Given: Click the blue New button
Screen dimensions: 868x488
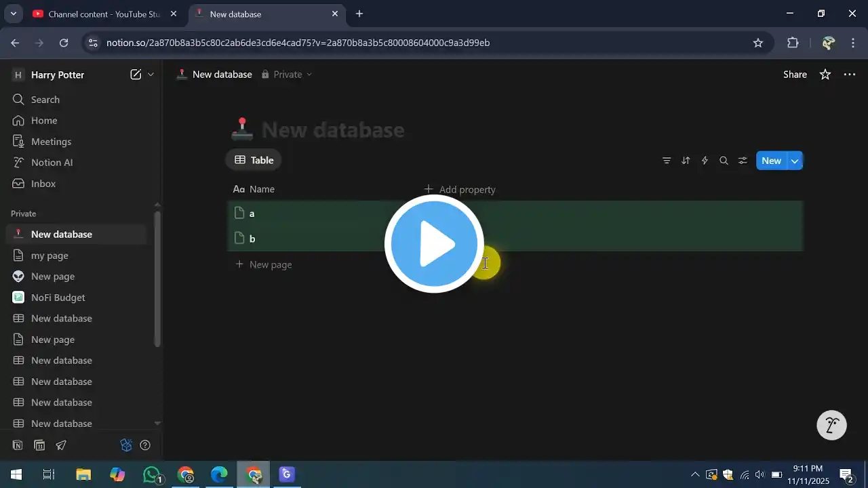Looking at the screenshot, I should pyautogui.click(x=772, y=161).
